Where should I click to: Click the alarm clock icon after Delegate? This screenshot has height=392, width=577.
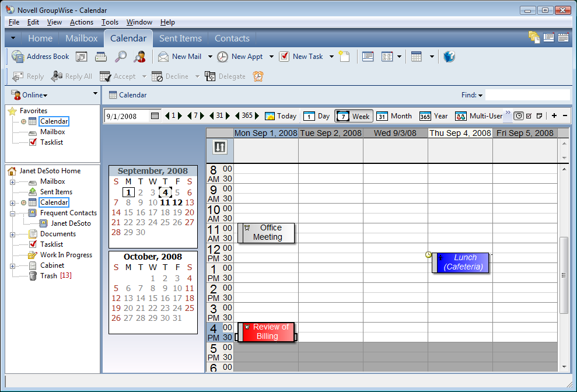pos(258,76)
